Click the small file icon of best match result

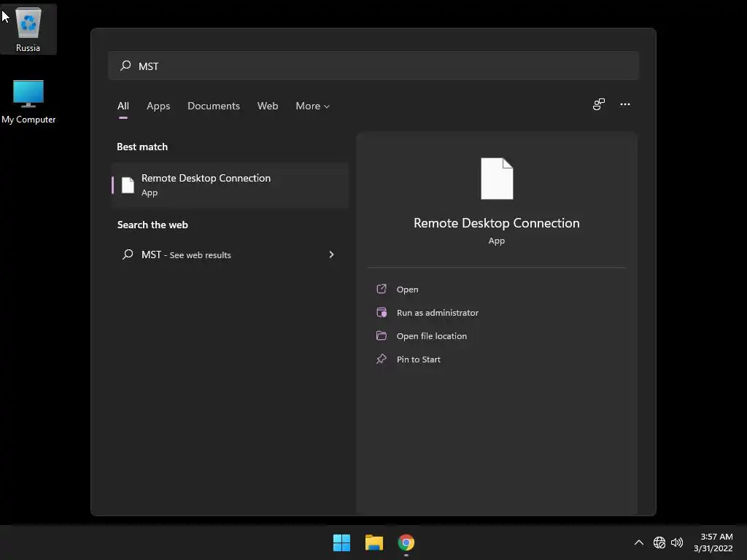[128, 184]
